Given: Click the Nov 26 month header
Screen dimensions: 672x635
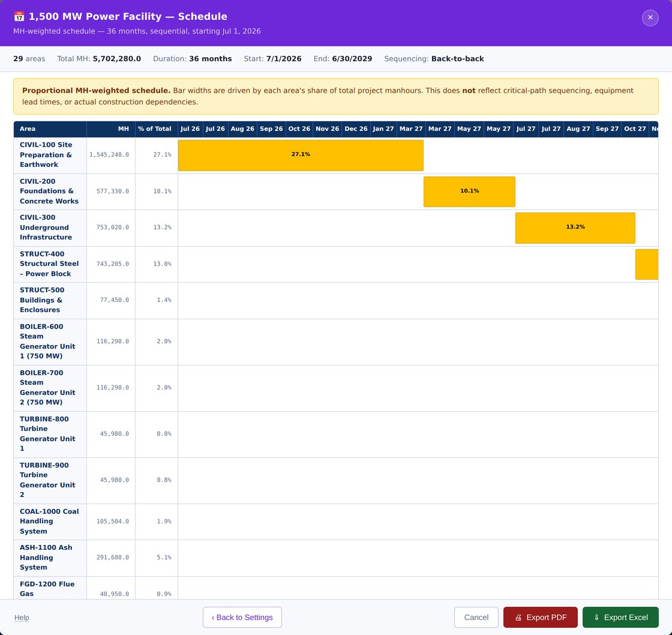Looking at the screenshot, I should (328, 128).
